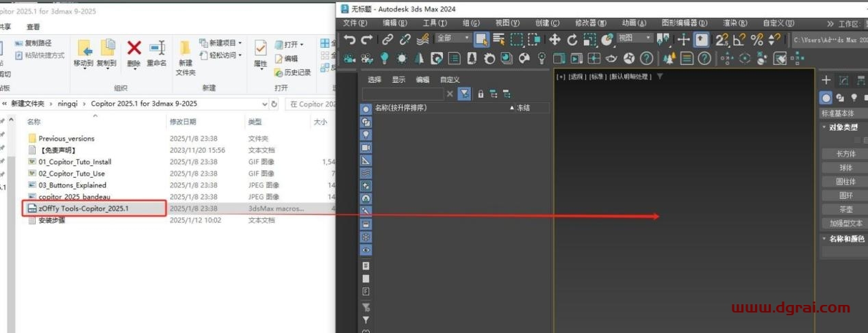Toggle Display Geometry filter in Scene Explorer sidebar
The height and width of the screenshot is (333, 868).
pos(366,109)
